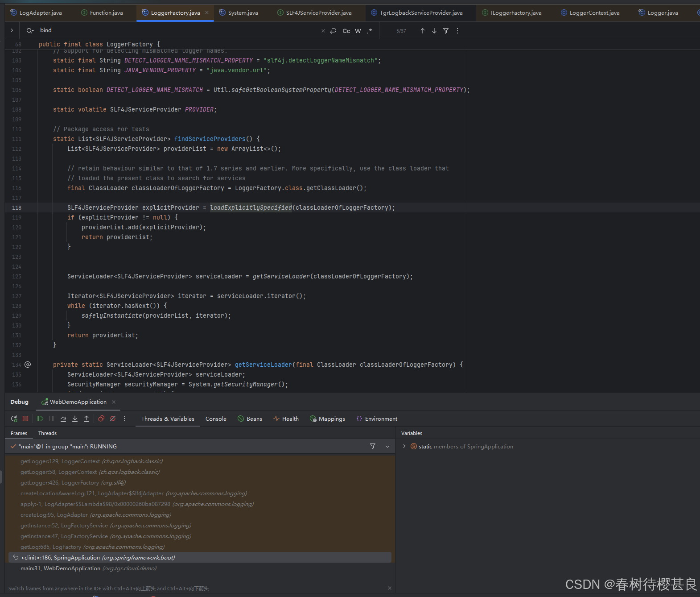Close the WebDemoApplication debug tab
The height and width of the screenshot is (597, 700).
click(114, 402)
